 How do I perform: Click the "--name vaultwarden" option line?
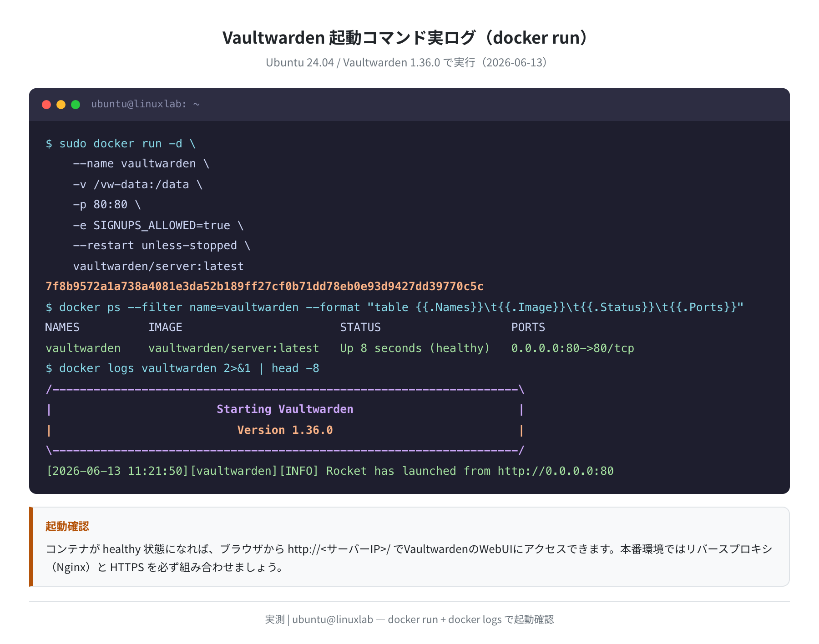tap(141, 164)
